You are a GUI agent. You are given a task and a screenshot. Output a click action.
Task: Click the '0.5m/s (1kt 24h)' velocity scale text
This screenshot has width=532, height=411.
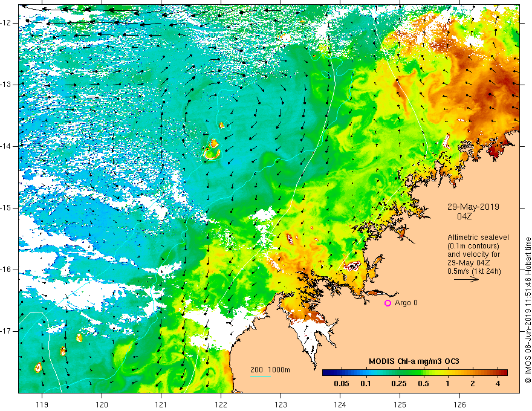pyautogui.click(x=474, y=271)
